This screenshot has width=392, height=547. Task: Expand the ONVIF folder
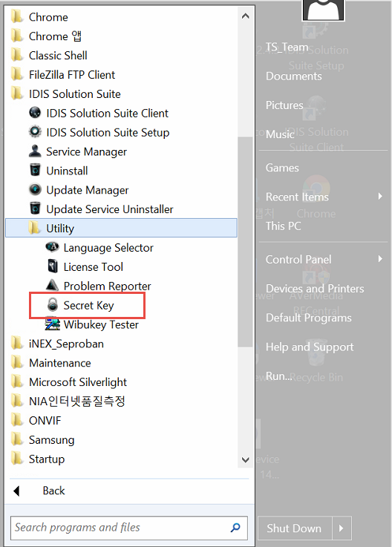point(121,420)
